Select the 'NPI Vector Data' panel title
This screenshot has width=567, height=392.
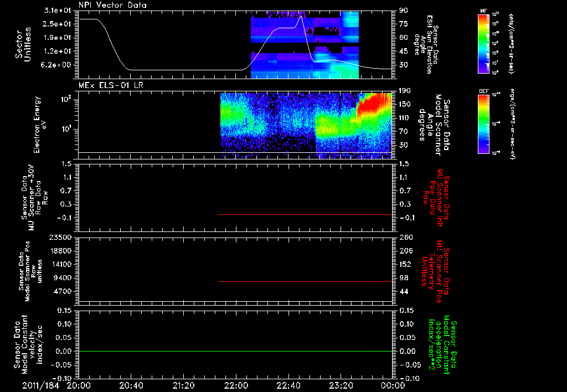pyautogui.click(x=112, y=5)
